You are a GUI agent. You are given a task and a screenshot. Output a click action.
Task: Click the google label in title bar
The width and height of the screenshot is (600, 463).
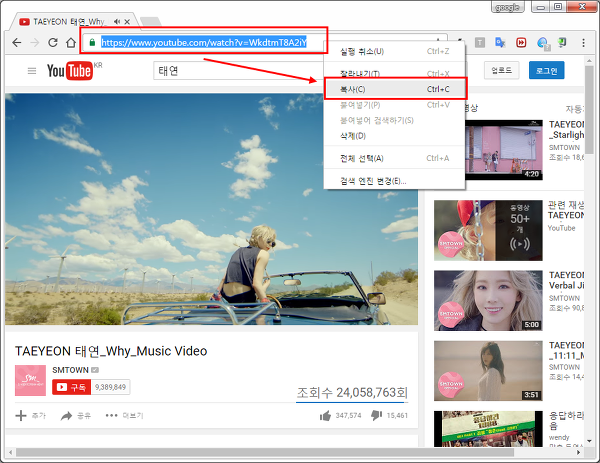pos(507,7)
